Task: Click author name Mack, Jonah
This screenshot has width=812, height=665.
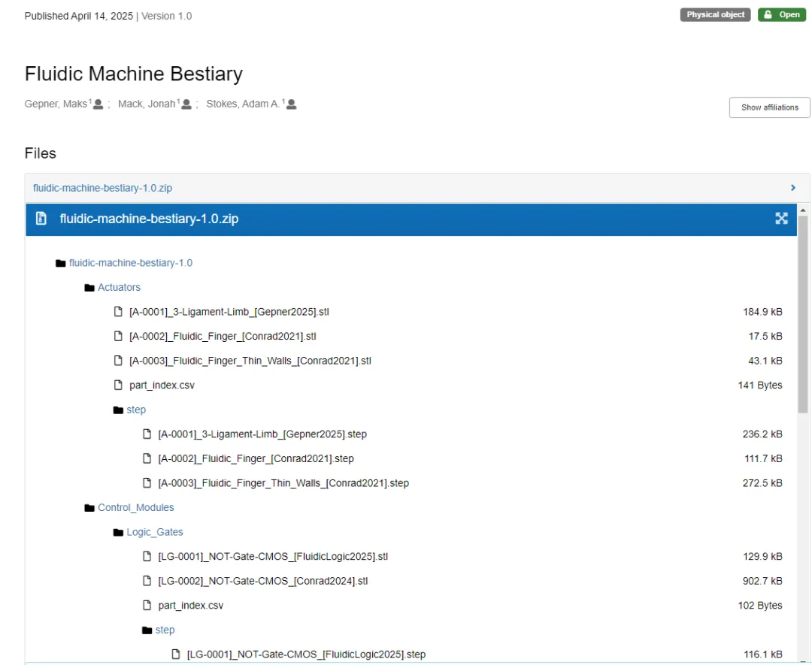Action: tap(147, 104)
